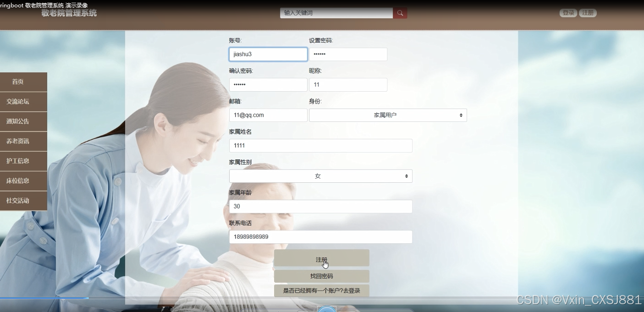Screen dimensions: 644x312
Task: Click the 确认密码 password field
Action: point(268,85)
